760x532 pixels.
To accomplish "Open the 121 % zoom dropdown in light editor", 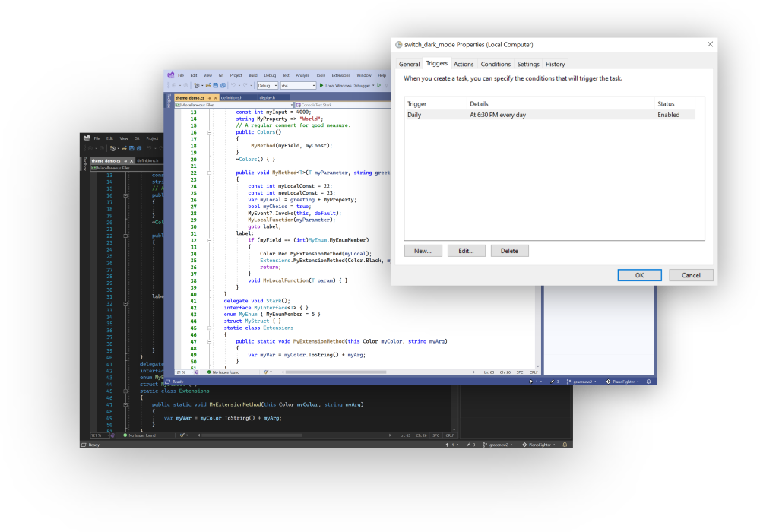I will tap(182, 372).
